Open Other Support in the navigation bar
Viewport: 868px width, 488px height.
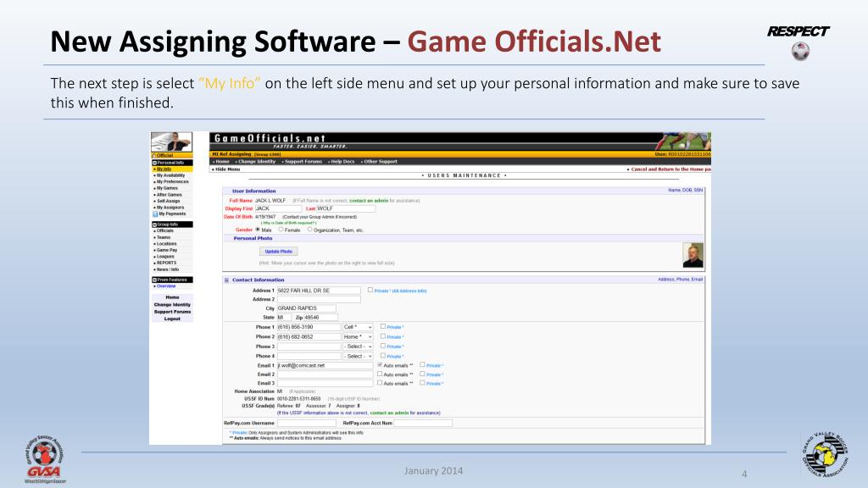[x=380, y=162]
